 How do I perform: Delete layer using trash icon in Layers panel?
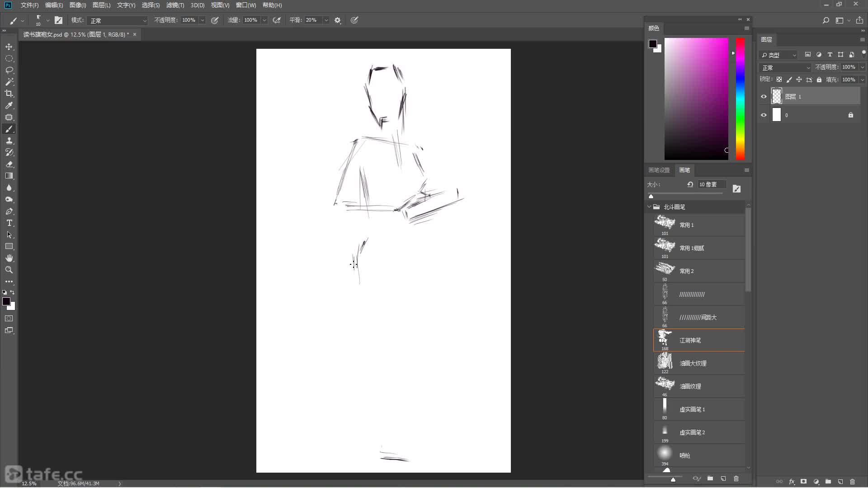click(853, 482)
